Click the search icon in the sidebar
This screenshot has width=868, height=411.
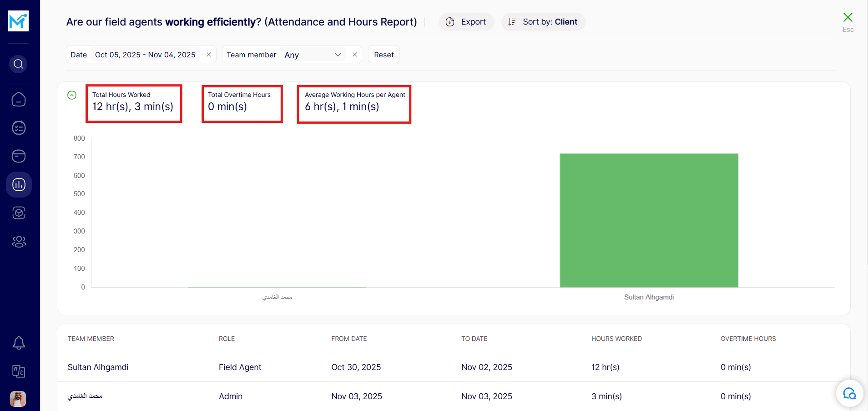[x=18, y=64]
